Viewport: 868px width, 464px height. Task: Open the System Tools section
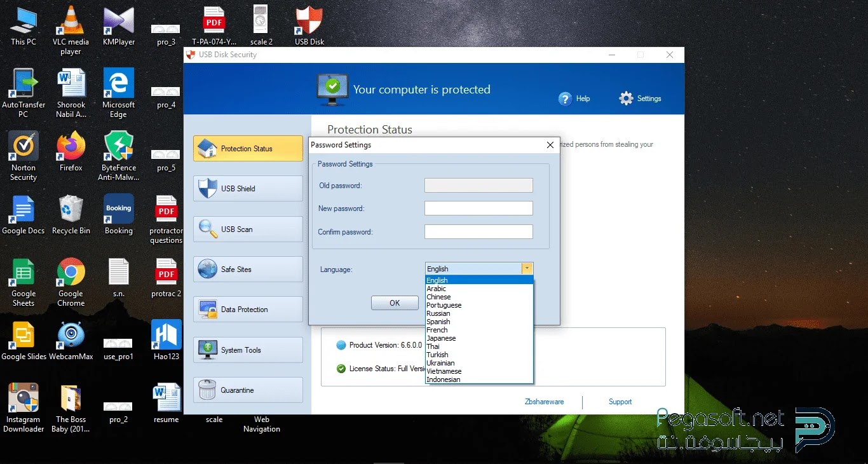pyautogui.click(x=248, y=350)
